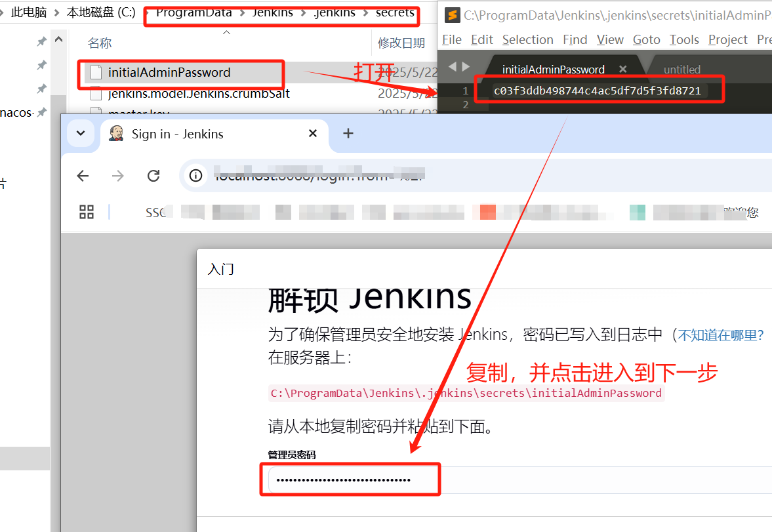Open the Selection menu in Sublime Text
Image resolution: width=772 pixels, height=532 pixels.
(x=528, y=40)
